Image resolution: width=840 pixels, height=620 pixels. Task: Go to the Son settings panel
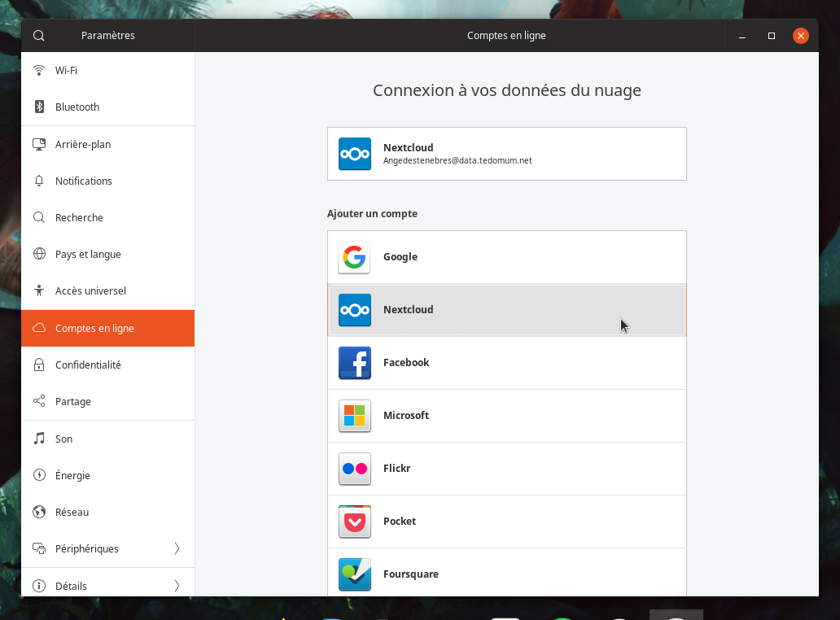point(64,439)
